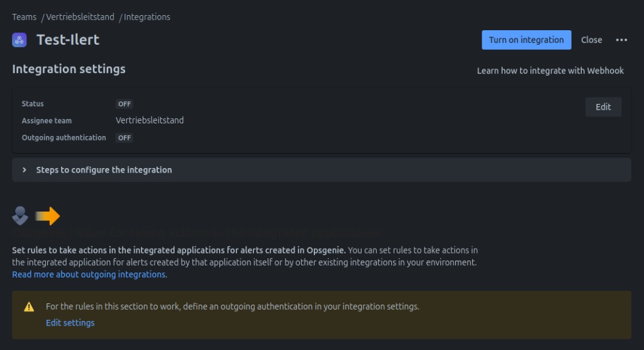Follow 'Read more about outgoing integrations' link

[89, 274]
